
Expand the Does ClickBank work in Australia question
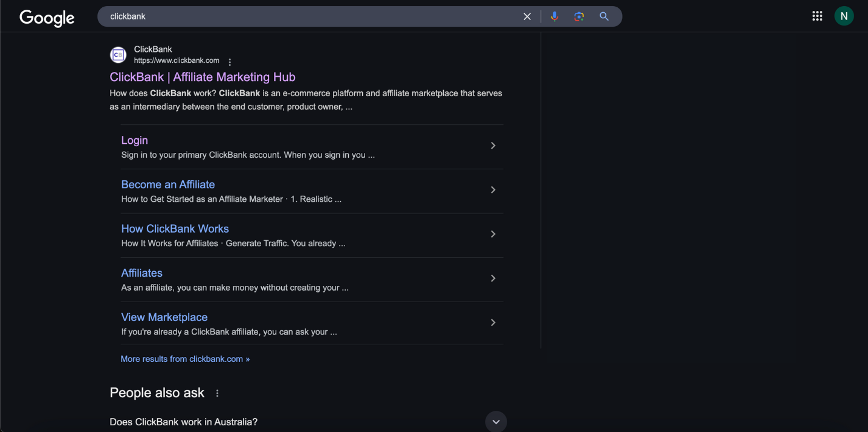[496, 422]
